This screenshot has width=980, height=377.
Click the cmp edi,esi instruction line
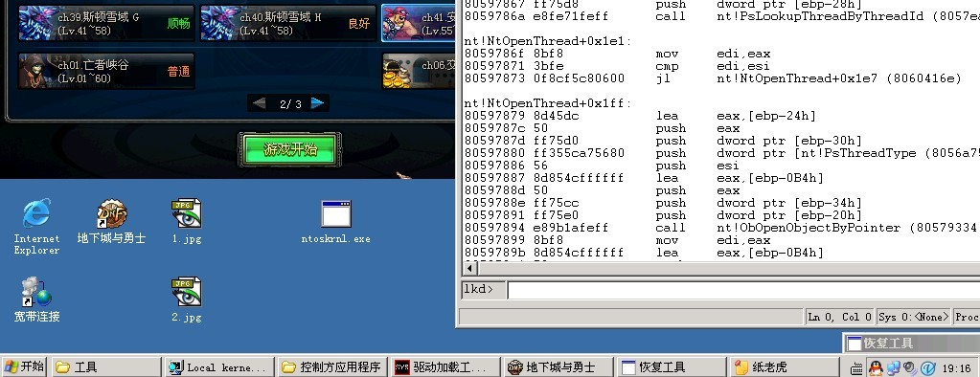point(618,66)
